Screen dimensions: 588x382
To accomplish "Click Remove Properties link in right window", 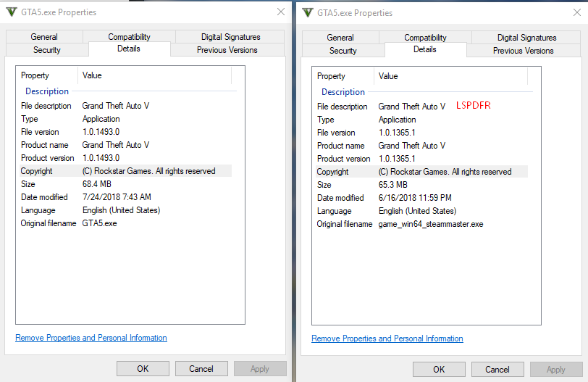I will [x=387, y=339].
